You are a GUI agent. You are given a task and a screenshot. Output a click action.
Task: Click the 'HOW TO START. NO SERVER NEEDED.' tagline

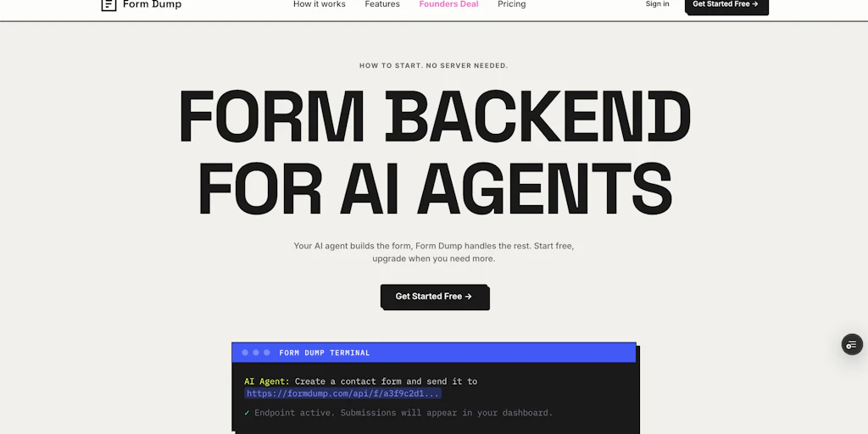(x=433, y=65)
